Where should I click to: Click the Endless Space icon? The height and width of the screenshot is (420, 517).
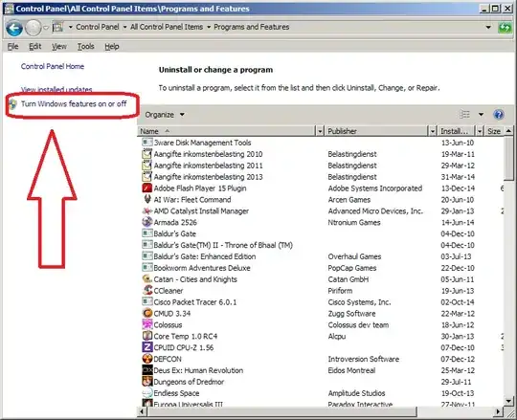[147, 393]
